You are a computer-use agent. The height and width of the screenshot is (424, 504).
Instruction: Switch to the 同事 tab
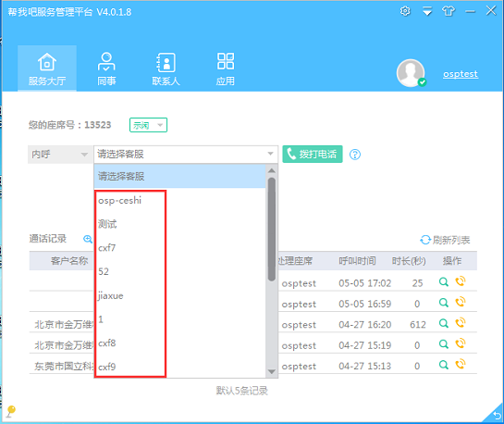pos(106,69)
